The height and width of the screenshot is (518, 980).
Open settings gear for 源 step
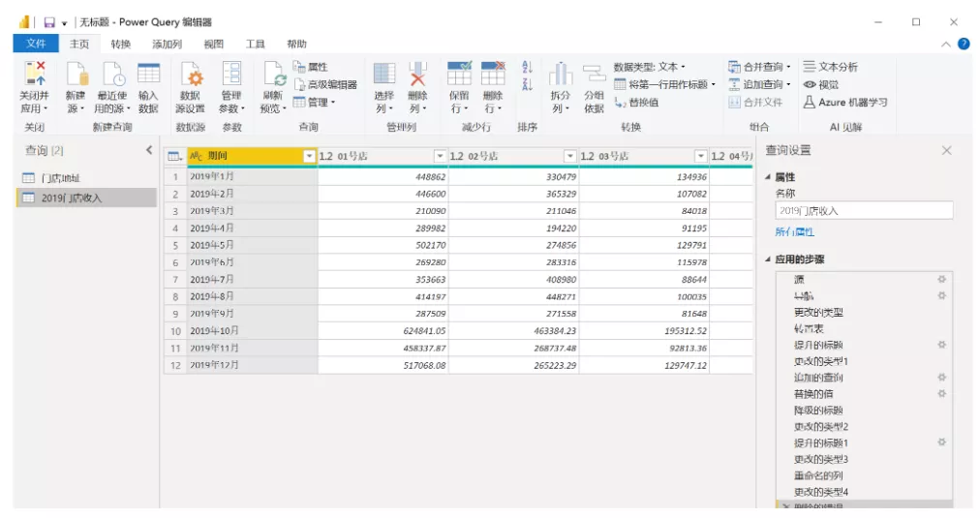(x=941, y=279)
